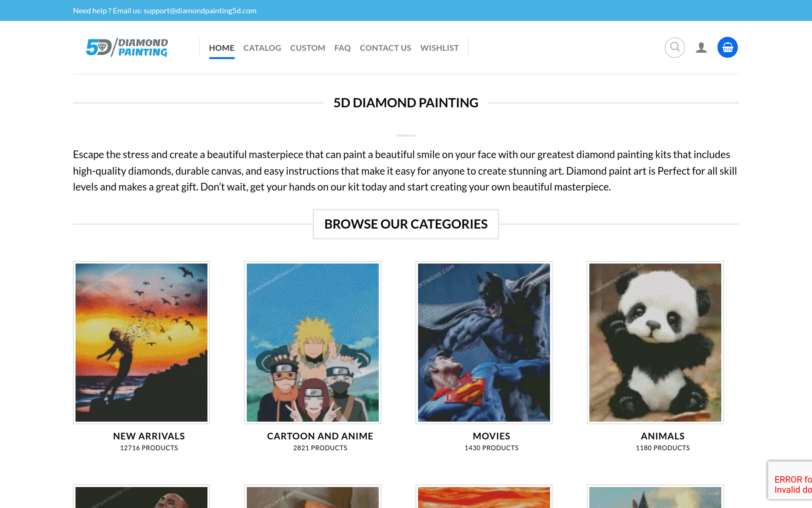This screenshot has height=508, width=812.
Task: Click the ANIMALS category title
Action: click(663, 436)
